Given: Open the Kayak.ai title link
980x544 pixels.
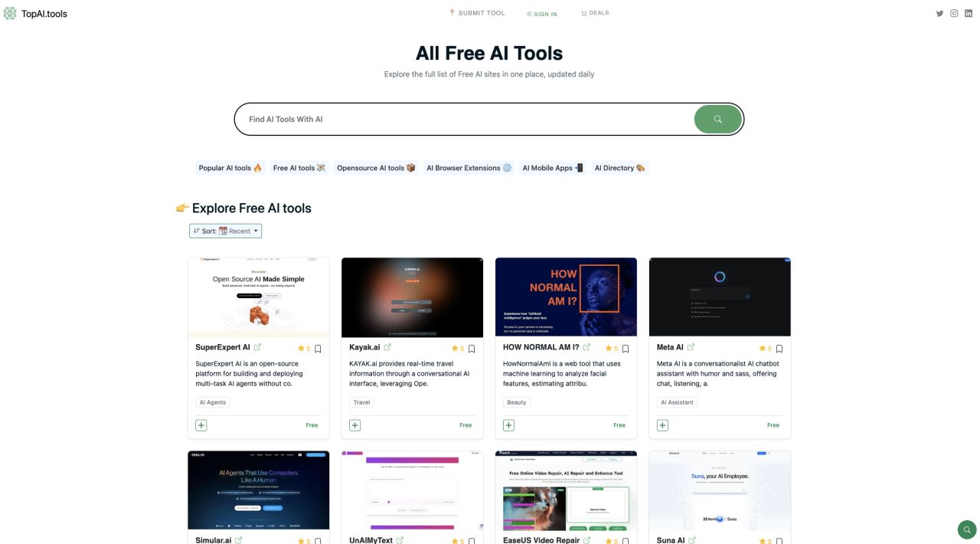Looking at the screenshot, I should click(364, 347).
